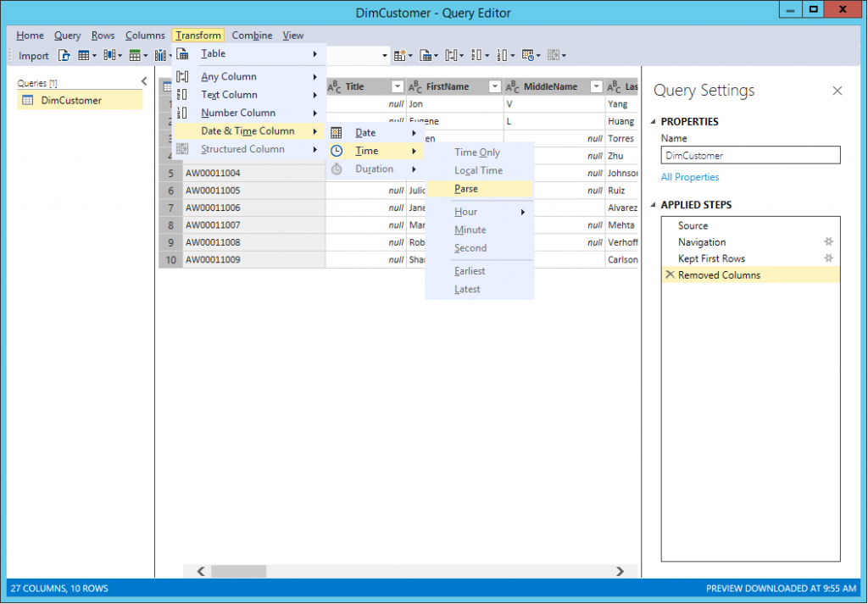This screenshot has height=604, width=868.
Task: Click the blue columns toolbar icon
Action: [109, 55]
